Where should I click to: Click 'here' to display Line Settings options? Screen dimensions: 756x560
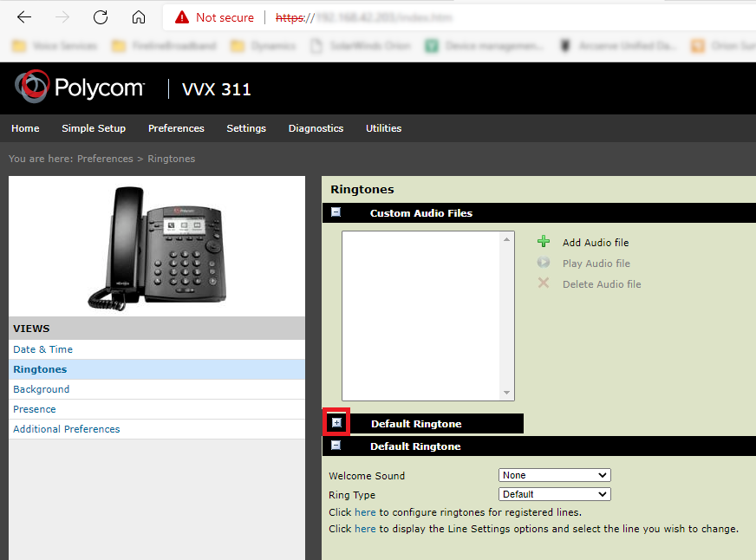[365, 529]
